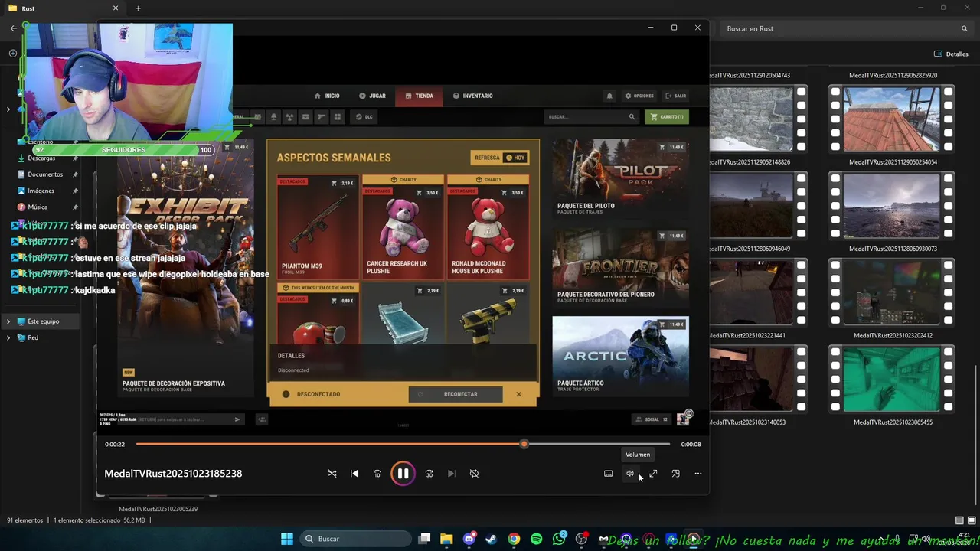The width and height of the screenshot is (980, 551).
Task: Click the Rust store notification bell
Action: [609, 96]
